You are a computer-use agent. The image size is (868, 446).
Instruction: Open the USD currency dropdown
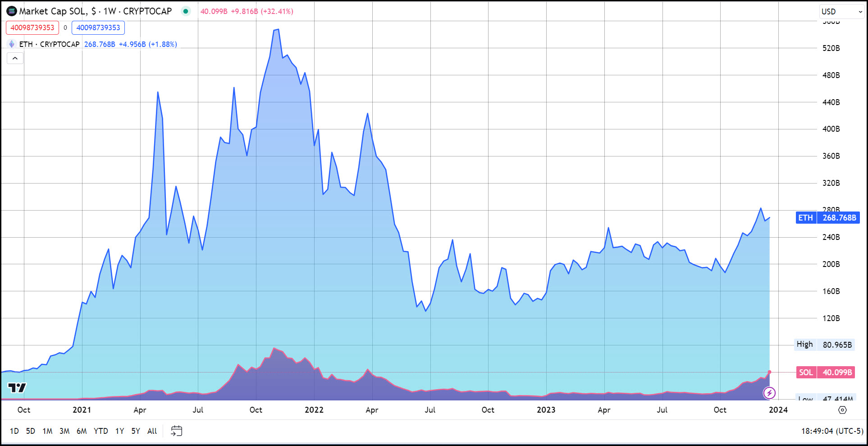(x=841, y=12)
